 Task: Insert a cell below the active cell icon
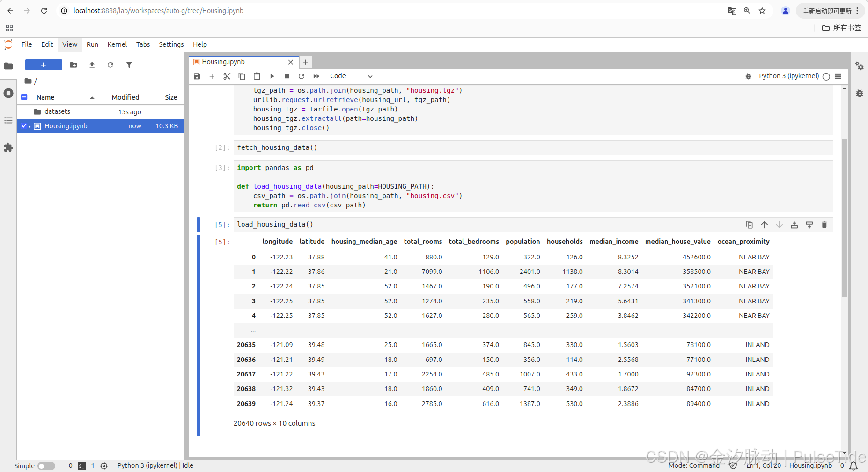pyautogui.click(x=809, y=225)
